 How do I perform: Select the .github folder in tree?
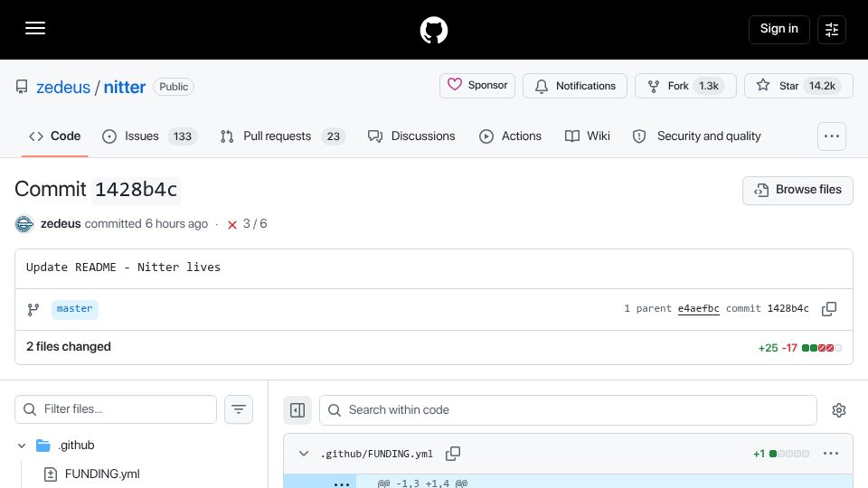(76, 446)
